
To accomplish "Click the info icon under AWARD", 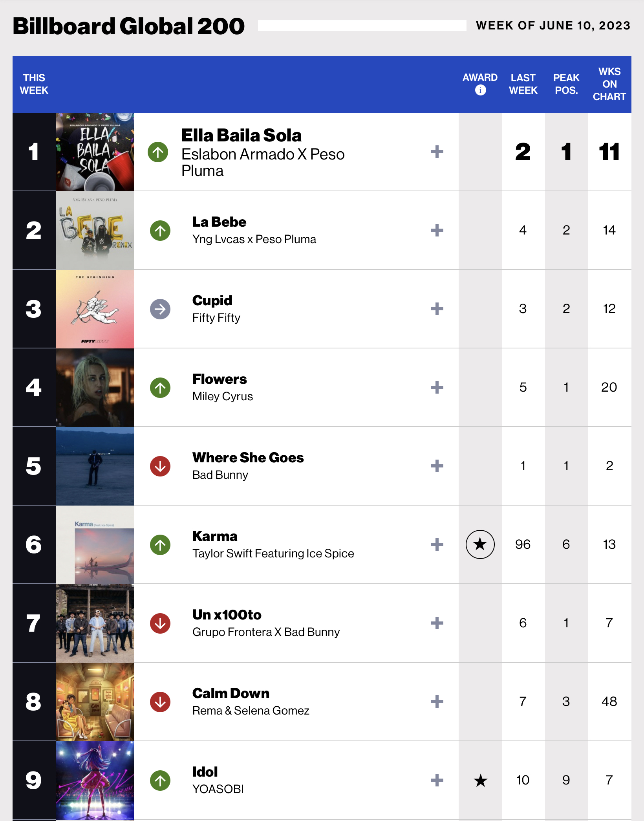I will (480, 90).
